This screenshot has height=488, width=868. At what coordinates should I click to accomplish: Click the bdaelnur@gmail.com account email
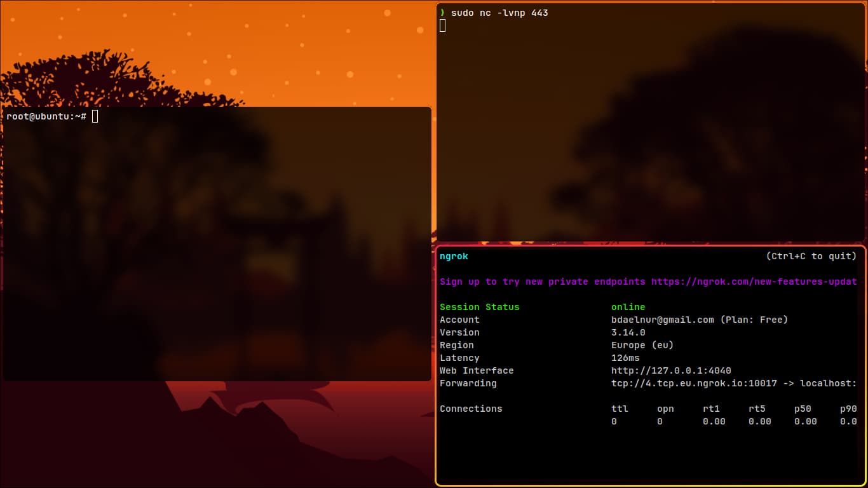(x=662, y=320)
